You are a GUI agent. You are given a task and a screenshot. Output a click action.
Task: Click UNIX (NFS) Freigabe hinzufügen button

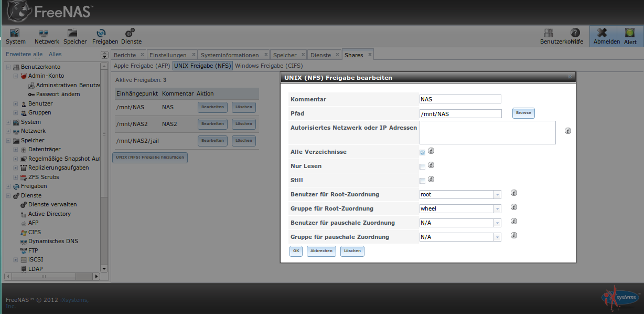coord(150,158)
